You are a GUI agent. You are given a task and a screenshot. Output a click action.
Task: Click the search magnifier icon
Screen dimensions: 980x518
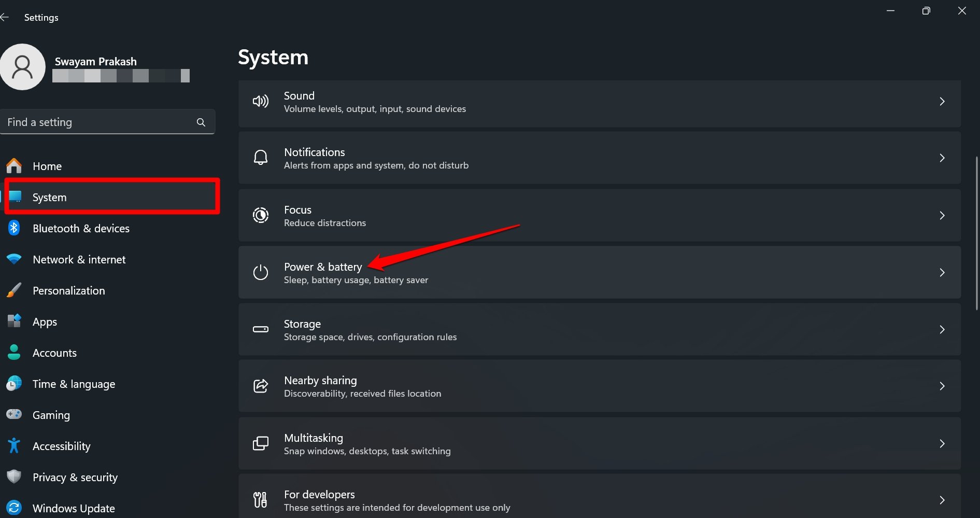[x=201, y=122]
